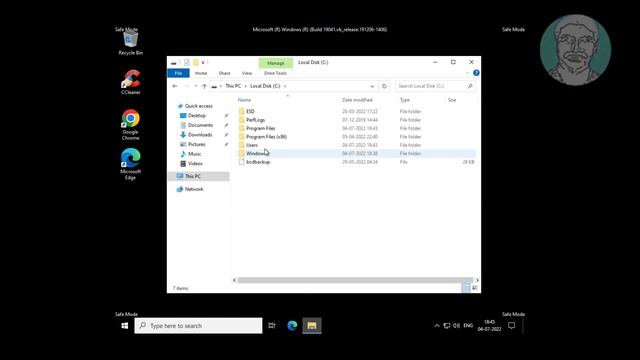
Task: Open Action Center notifications icon
Action: (x=511, y=326)
